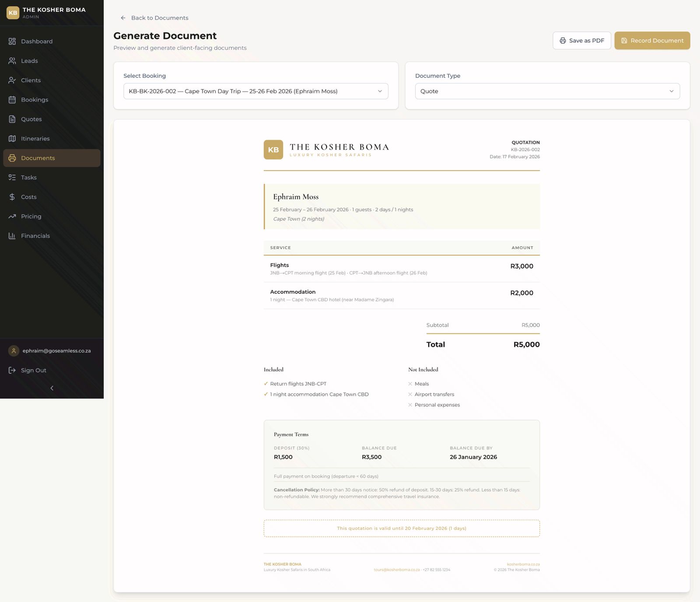Open the Quotes menu item

click(x=31, y=119)
